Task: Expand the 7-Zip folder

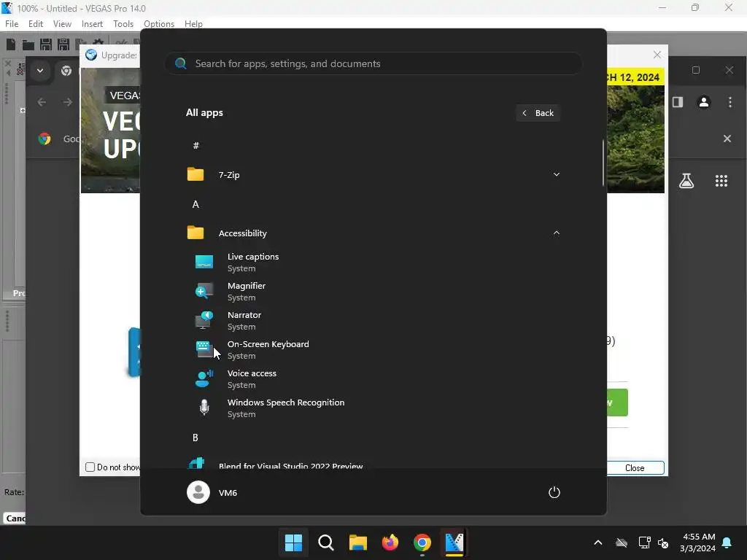Action: (373, 175)
